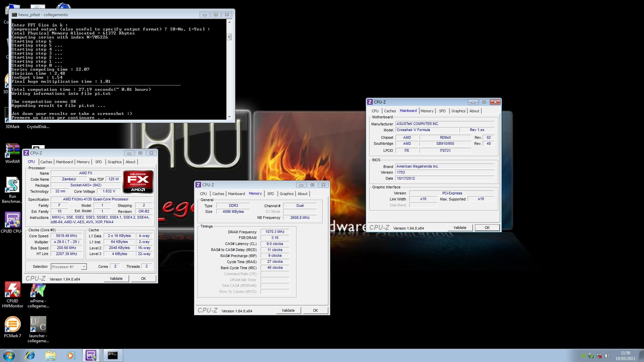
Task: Click the title icon of the CPU-Z CPU window
Action: tap(26, 153)
